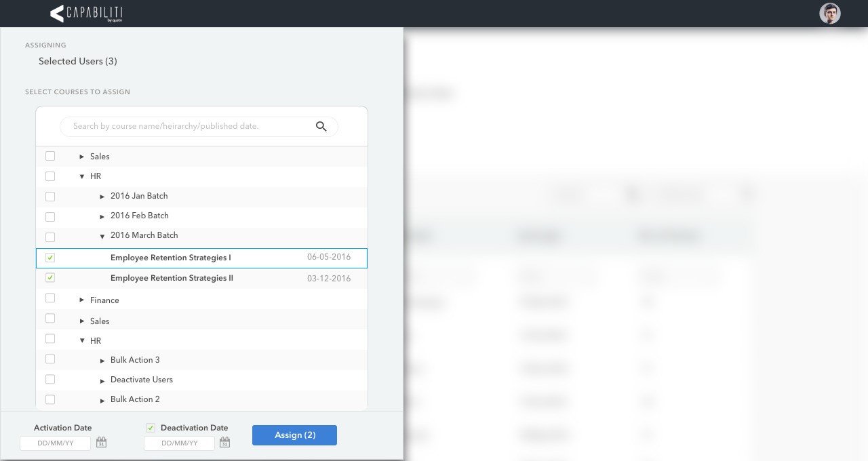Tick the 2016 Jan Batch checkbox
868x461 pixels.
[x=50, y=197]
